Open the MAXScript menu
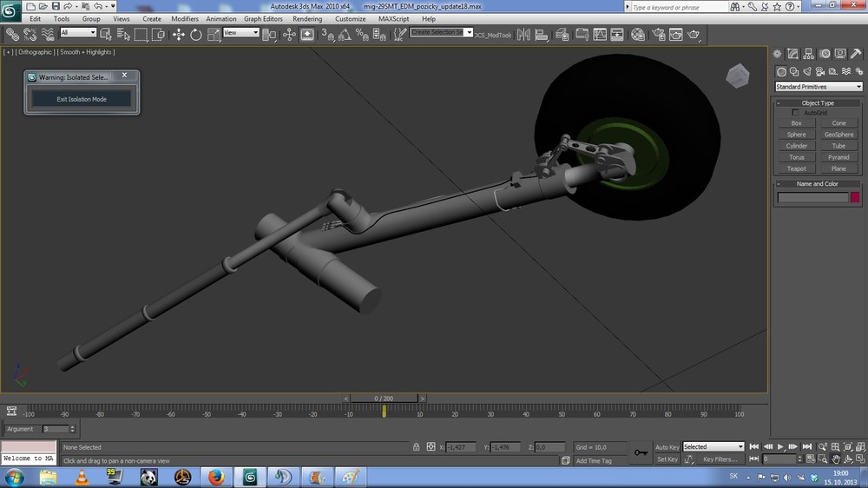868x488 pixels. 393,19
